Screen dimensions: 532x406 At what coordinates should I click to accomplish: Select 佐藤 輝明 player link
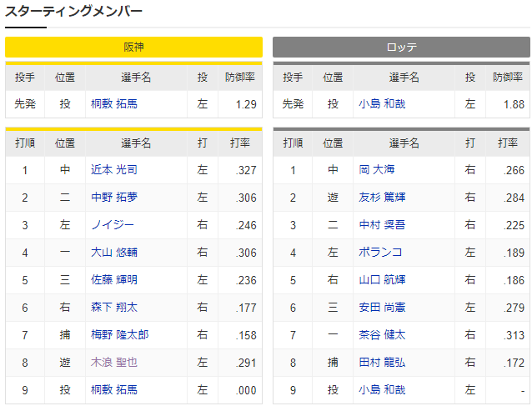[x=114, y=279]
